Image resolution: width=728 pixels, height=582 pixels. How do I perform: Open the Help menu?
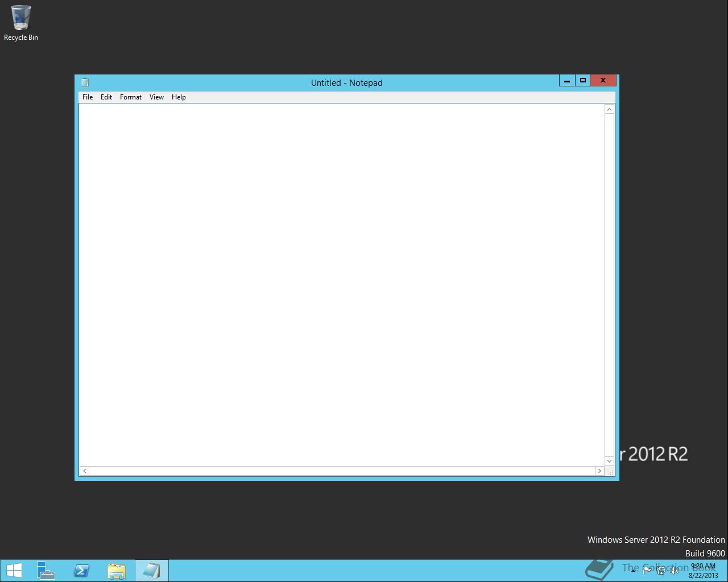pos(179,97)
